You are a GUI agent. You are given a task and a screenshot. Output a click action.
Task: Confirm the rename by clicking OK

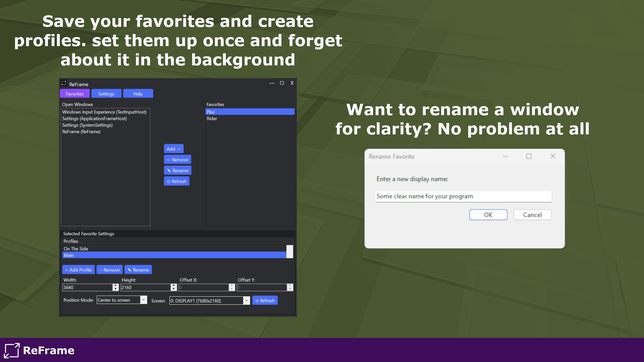coord(488,215)
